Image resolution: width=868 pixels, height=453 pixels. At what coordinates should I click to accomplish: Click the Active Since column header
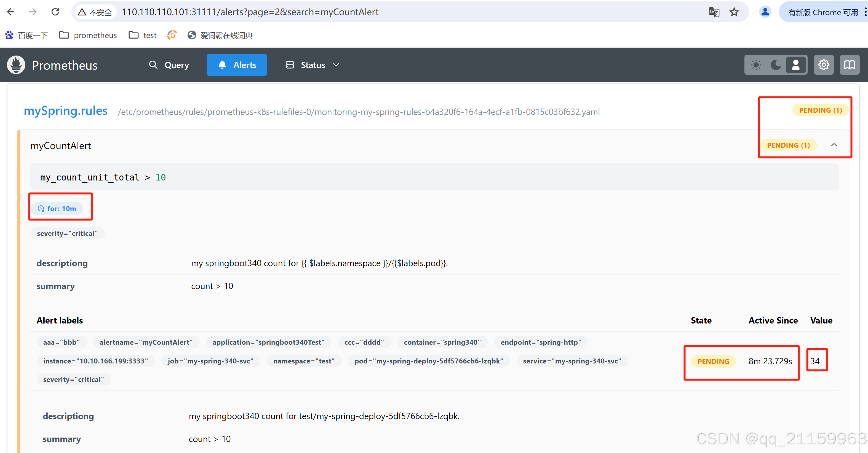point(773,320)
